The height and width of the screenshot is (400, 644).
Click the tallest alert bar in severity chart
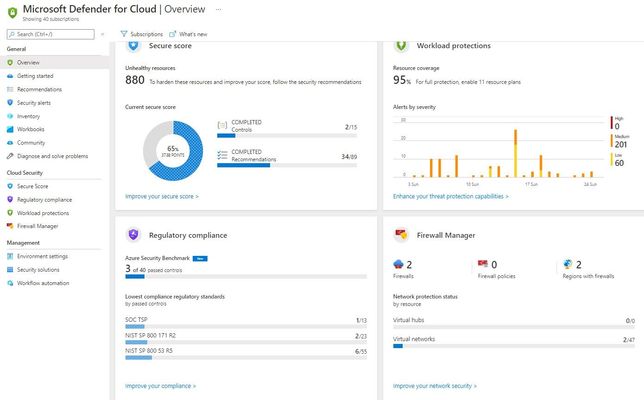tap(515, 153)
